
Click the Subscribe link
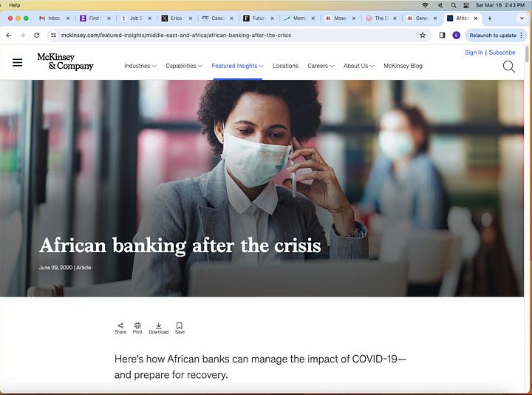point(502,53)
